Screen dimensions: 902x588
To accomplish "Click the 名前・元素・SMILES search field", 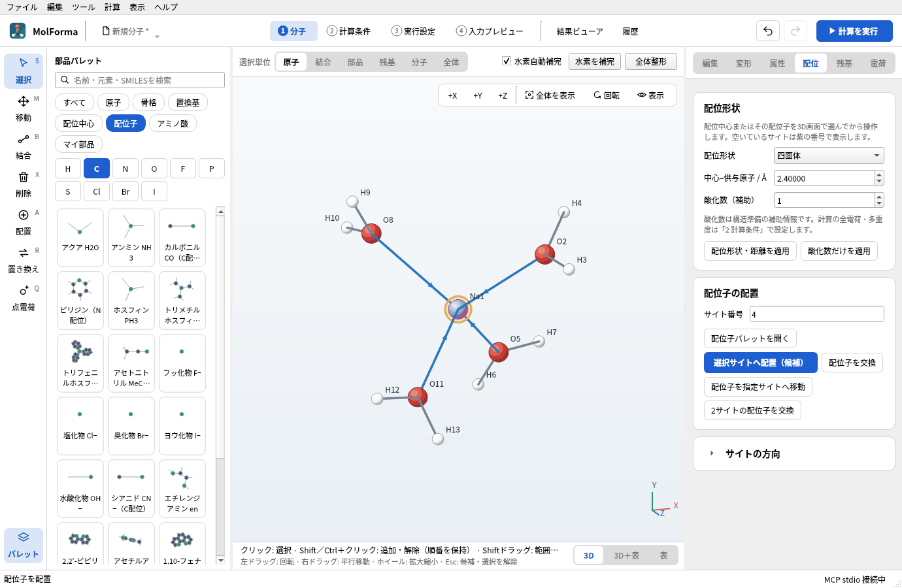I will coord(140,80).
